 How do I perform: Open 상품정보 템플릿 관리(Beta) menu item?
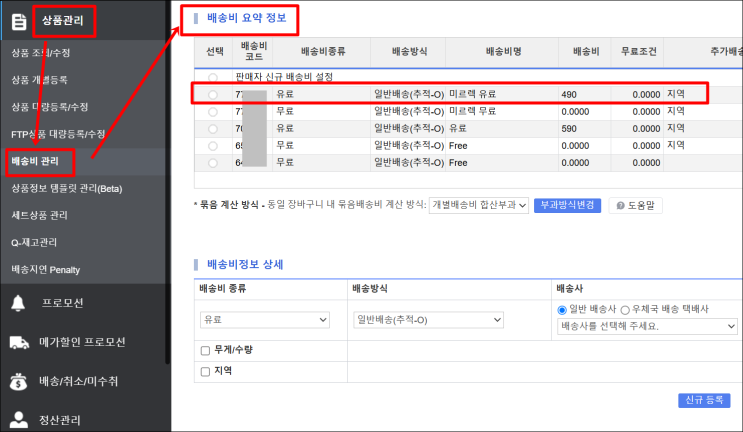67,188
